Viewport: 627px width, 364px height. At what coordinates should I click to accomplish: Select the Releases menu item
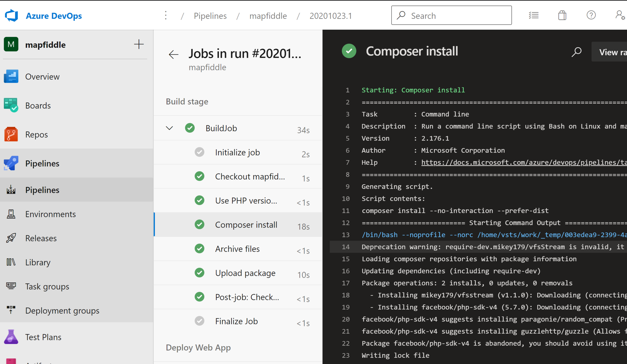click(41, 238)
